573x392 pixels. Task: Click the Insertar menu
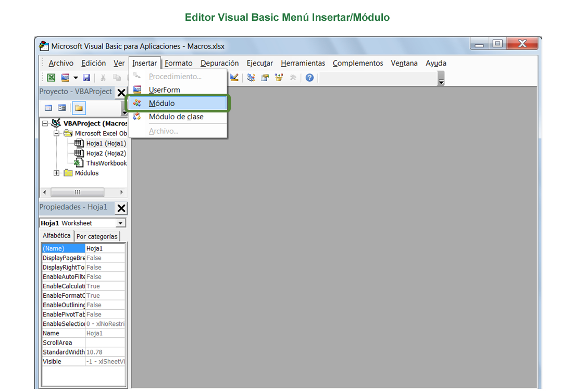pyautogui.click(x=144, y=63)
